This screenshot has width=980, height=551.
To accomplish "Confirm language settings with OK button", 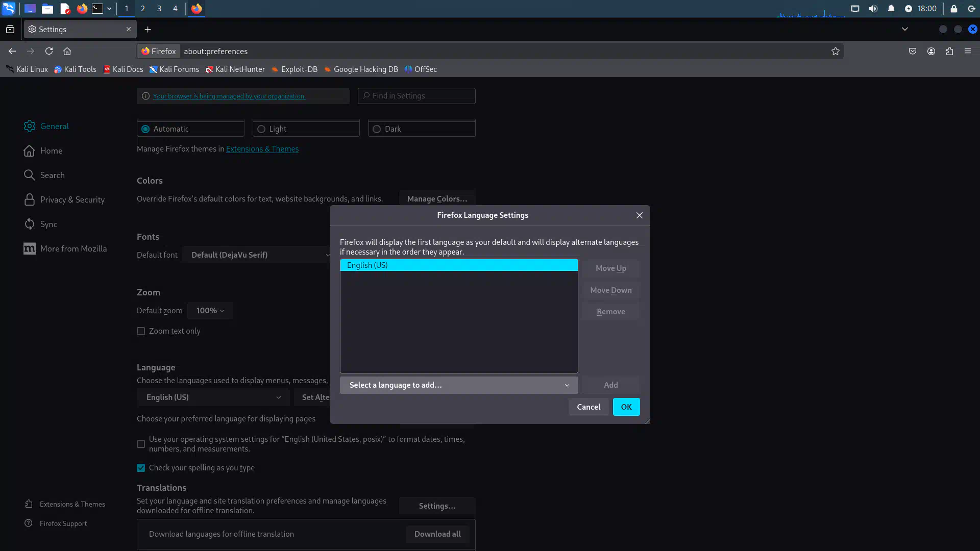I will (x=626, y=407).
